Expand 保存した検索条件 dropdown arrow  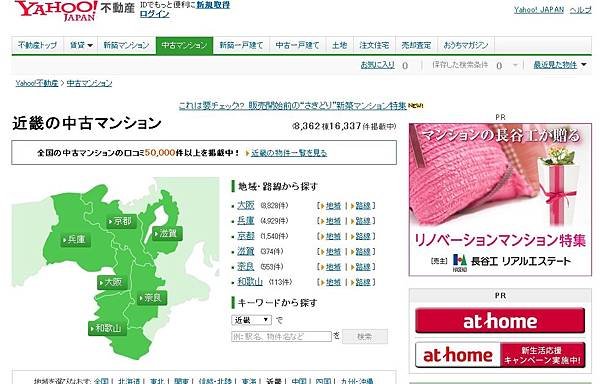515,65
